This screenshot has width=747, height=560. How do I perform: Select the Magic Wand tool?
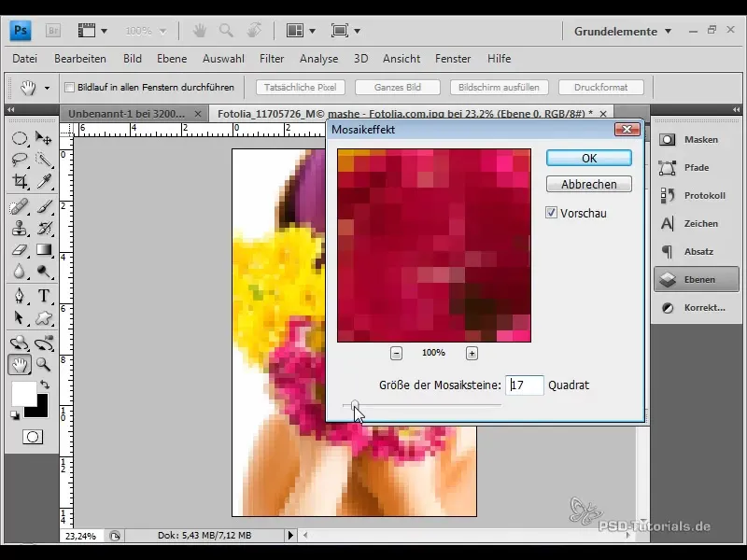(x=44, y=160)
